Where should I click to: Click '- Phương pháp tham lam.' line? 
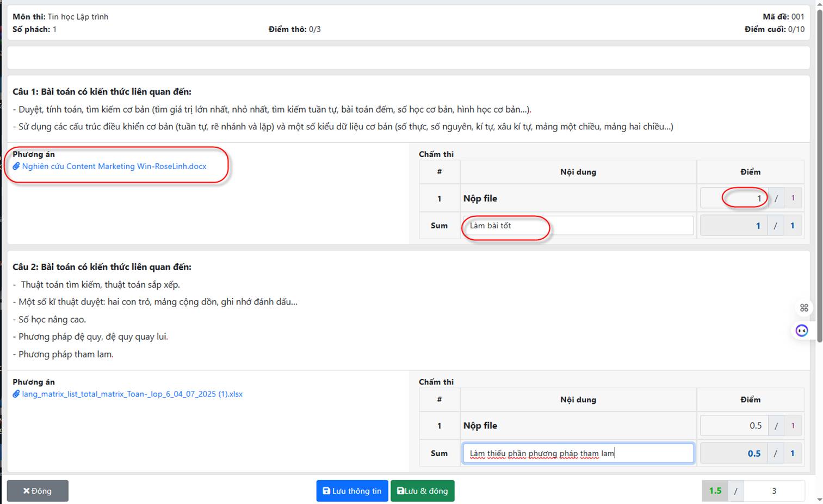(x=63, y=354)
